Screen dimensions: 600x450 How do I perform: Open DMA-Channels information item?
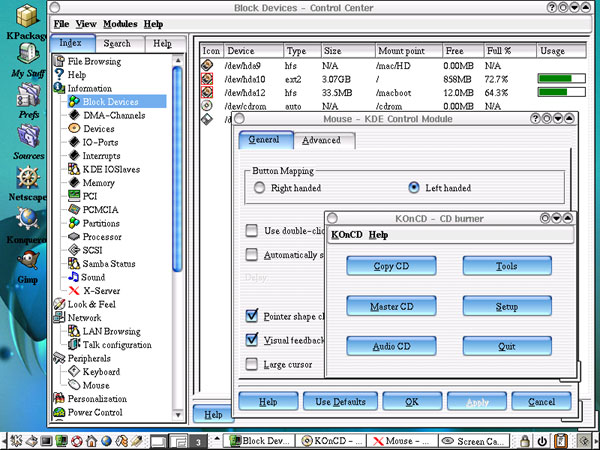(114, 115)
